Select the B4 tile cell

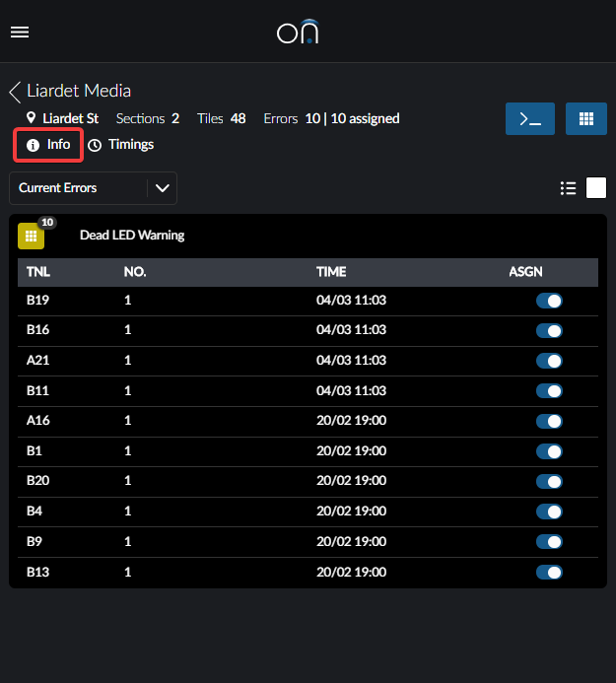34,511
